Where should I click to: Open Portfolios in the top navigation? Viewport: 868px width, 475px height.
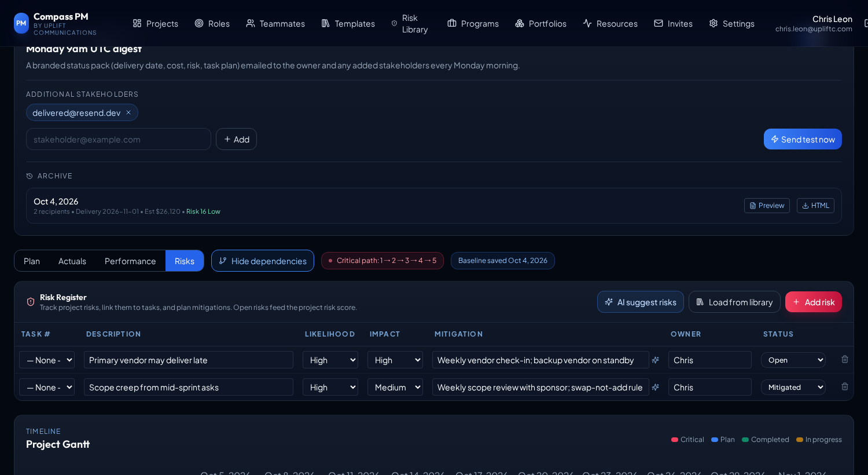pyautogui.click(x=540, y=24)
